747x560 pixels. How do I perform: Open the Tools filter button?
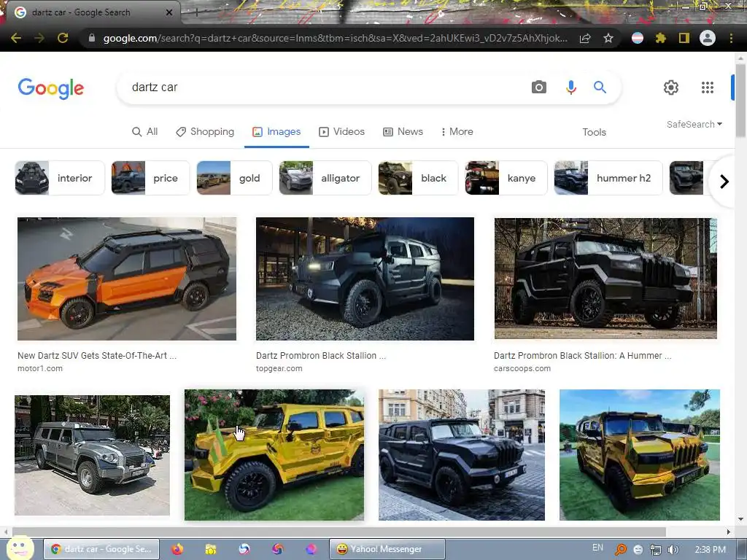pos(594,133)
